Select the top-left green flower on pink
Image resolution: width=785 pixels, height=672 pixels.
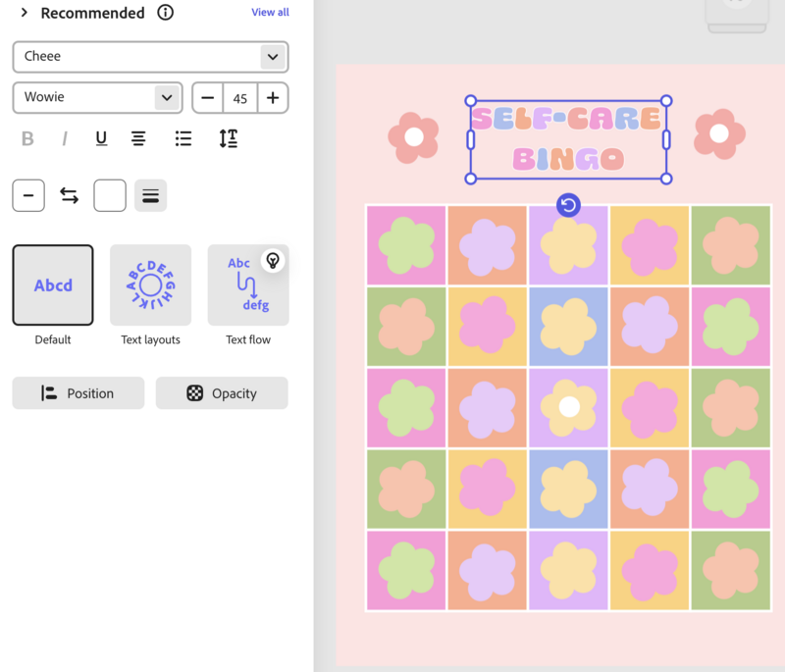point(406,245)
